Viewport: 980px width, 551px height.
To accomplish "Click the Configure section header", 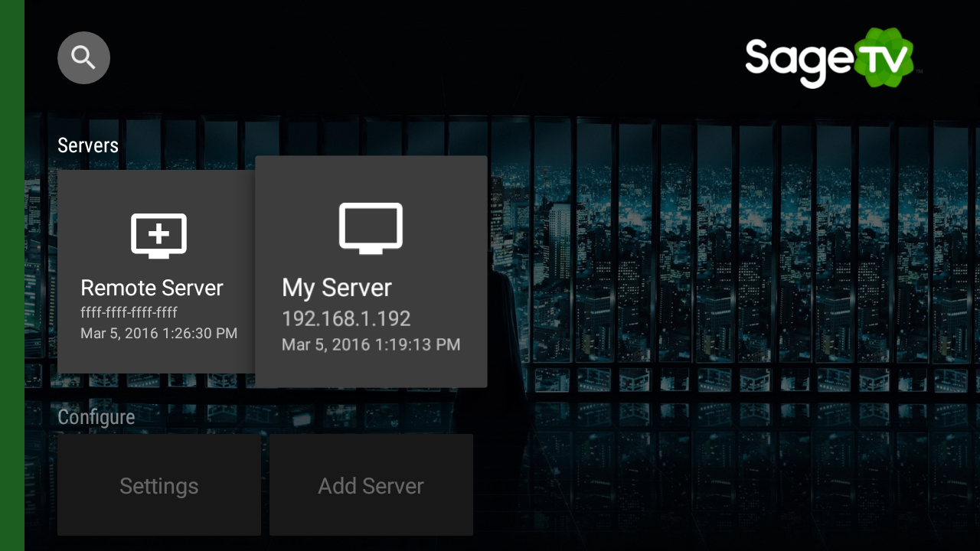I will (96, 416).
